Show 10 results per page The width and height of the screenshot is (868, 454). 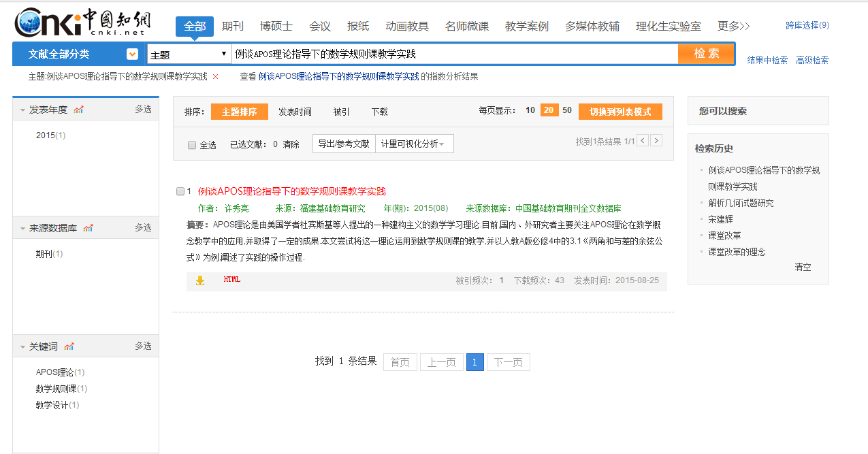click(x=530, y=110)
